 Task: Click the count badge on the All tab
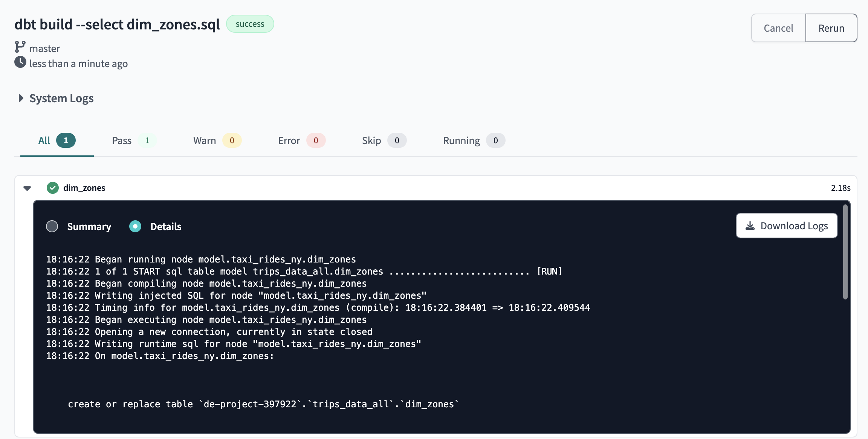point(66,141)
